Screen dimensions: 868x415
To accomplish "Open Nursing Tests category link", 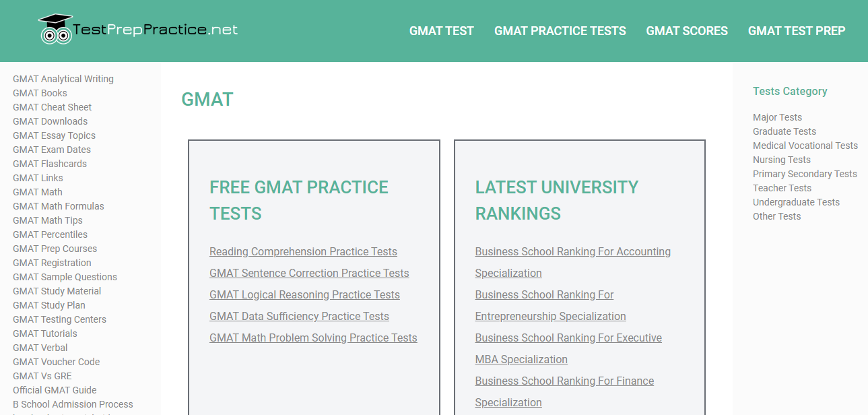I will coord(781,160).
